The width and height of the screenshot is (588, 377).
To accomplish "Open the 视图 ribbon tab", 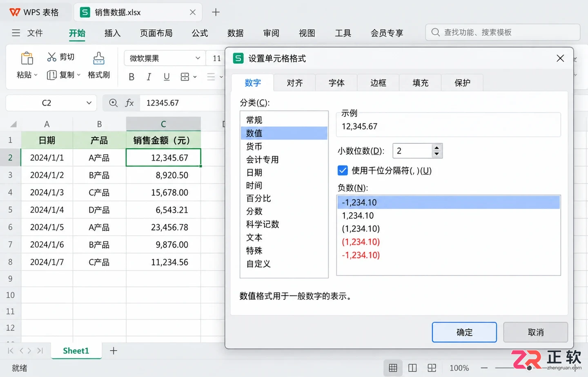I will click(307, 33).
